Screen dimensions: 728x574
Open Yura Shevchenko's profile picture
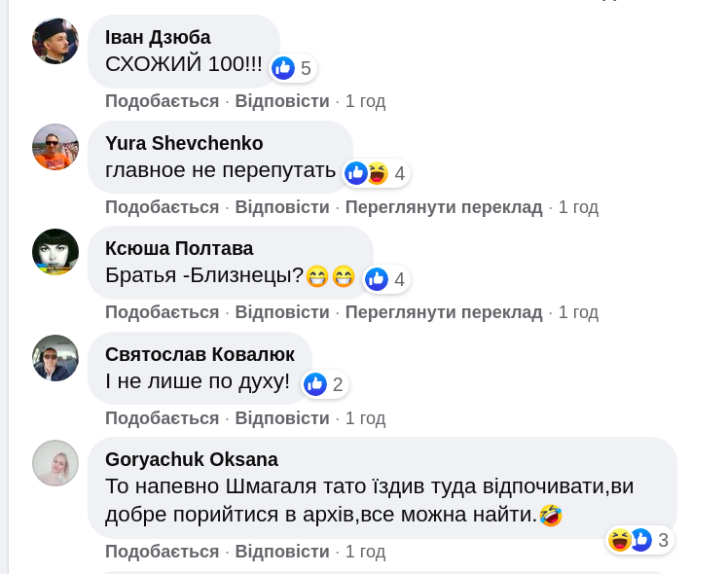click(55, 147)
